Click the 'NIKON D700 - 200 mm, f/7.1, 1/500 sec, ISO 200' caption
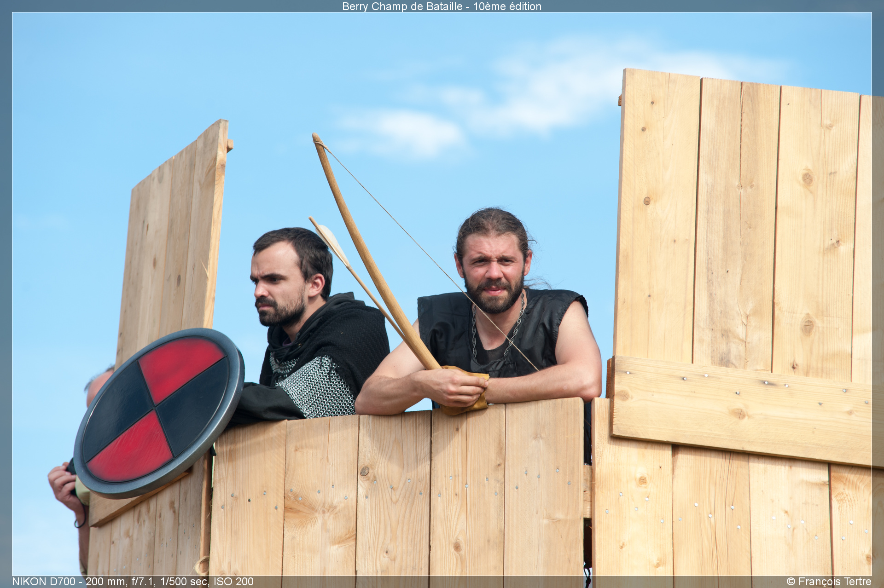Screen dimensions: 884x588 tap(133, 582)
